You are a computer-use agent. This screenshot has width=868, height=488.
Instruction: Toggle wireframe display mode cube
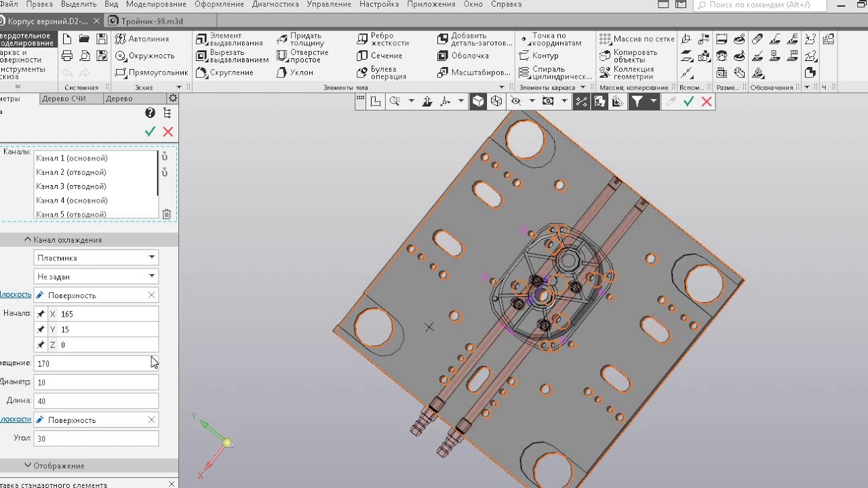tap(496, 101)
